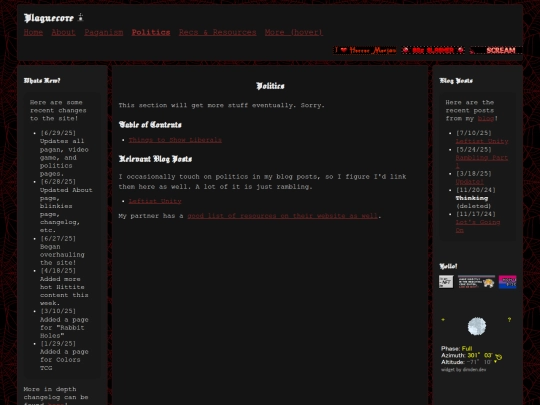Screen dimensions: 540x405
Task: Open the Leftist Unity link under Relevant Blog Posts
Action: pyautogui.click(x=155, y=201)
